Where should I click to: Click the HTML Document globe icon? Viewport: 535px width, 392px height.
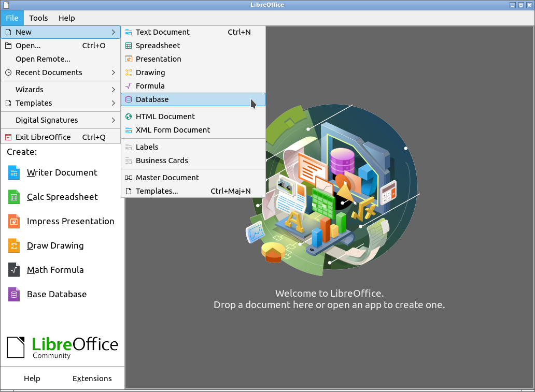(129, 117)
